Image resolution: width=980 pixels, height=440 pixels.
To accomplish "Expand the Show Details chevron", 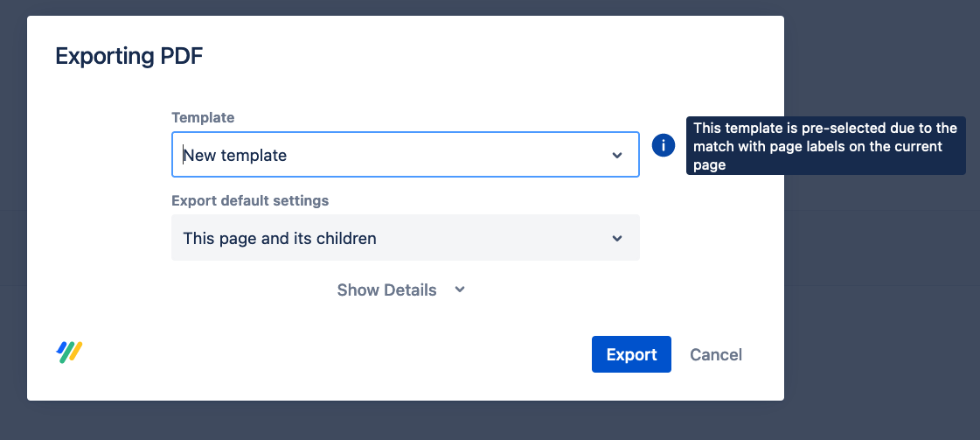I will [460, 290].
